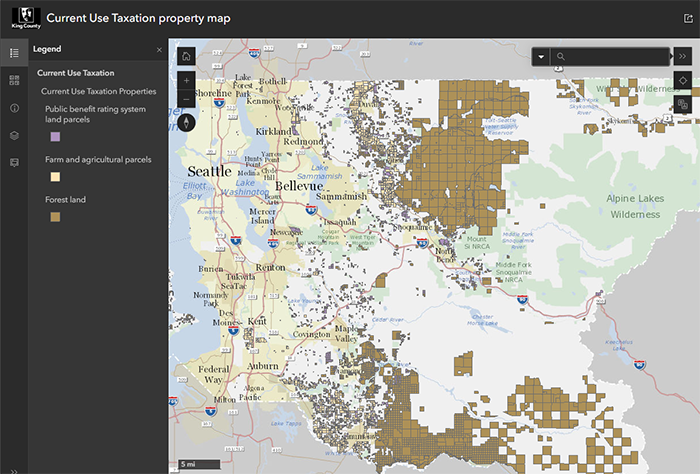Viewport: 700px width, 474px height.
Task: Click the Bellevue label on the map
Action: tap(299, 186)
